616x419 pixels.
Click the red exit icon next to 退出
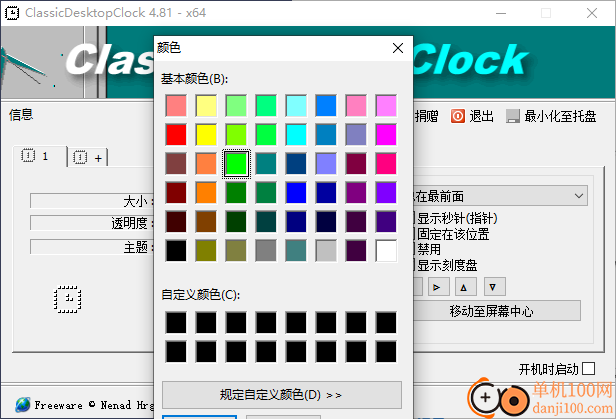coord(458,116)
